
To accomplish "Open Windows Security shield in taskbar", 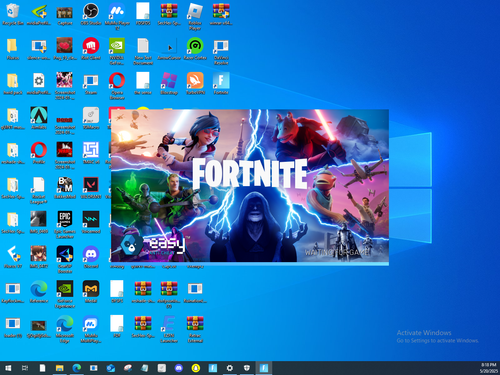I will [x=247, y=368].
